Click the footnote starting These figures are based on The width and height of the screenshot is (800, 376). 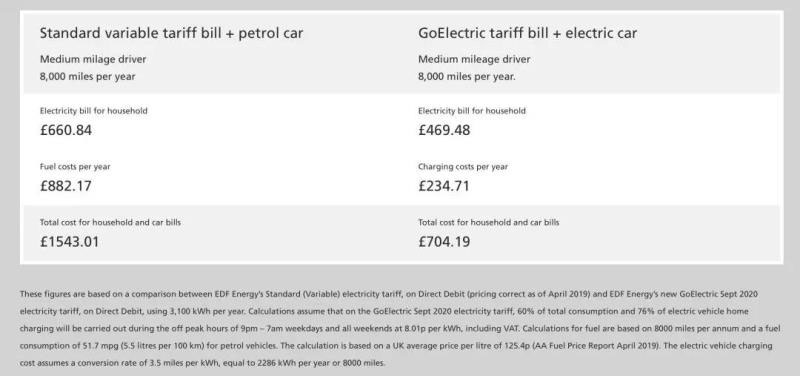point(399,329)
